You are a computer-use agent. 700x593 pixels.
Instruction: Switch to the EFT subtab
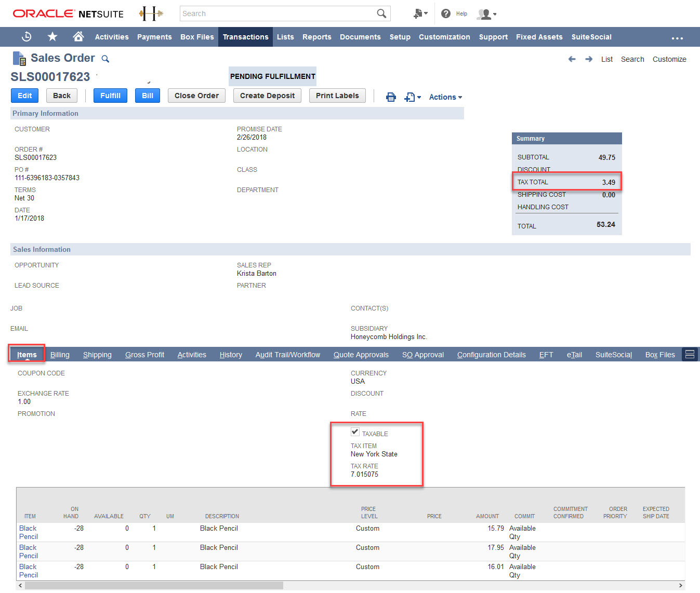[x=546, y=355]
